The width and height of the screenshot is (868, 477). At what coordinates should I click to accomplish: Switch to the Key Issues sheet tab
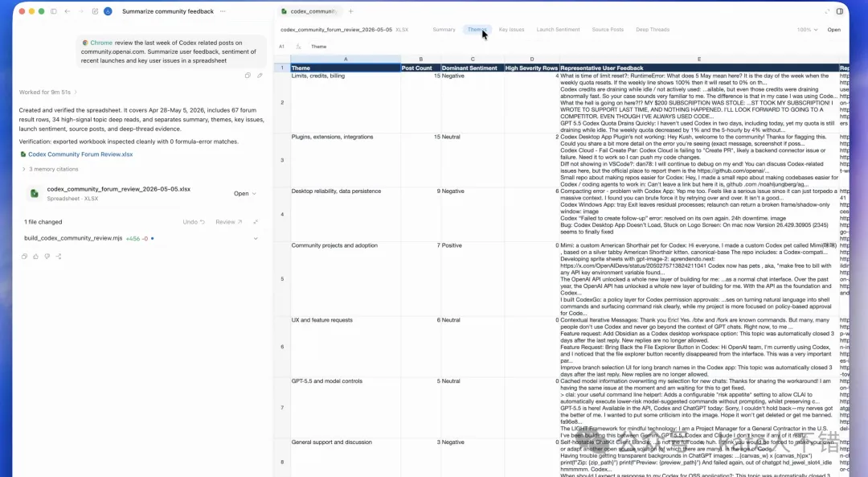[x=511, y=30]
